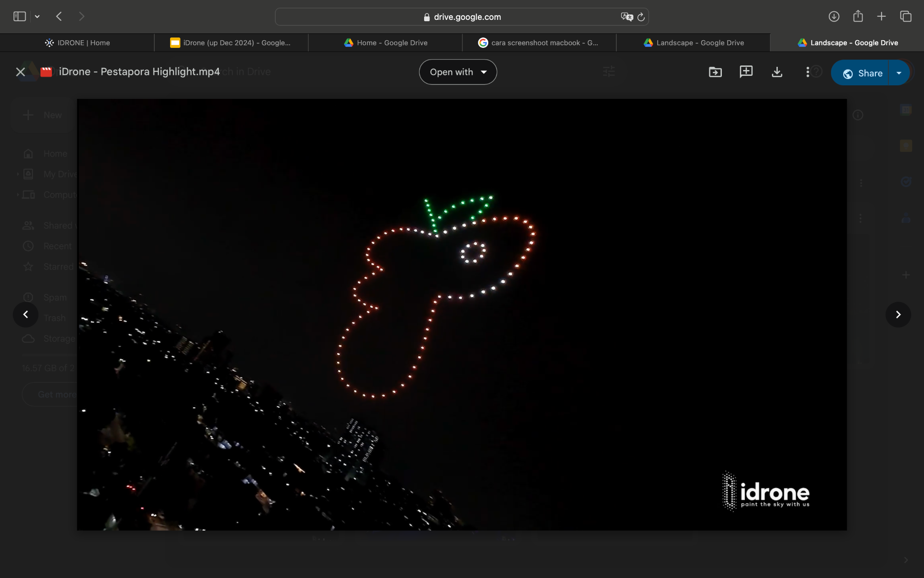
Task: Toggle the Safari sidebar
Action: [x=19, y=17]
